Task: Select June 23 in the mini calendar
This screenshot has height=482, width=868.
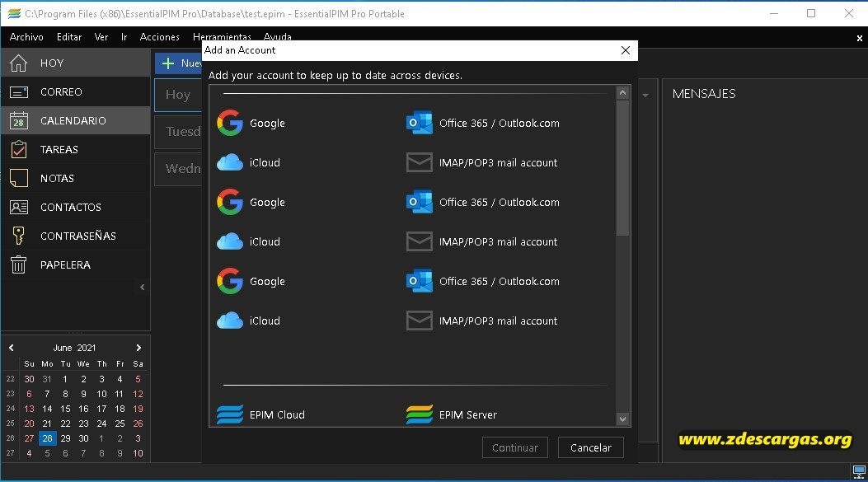Action: pos(83,424)
